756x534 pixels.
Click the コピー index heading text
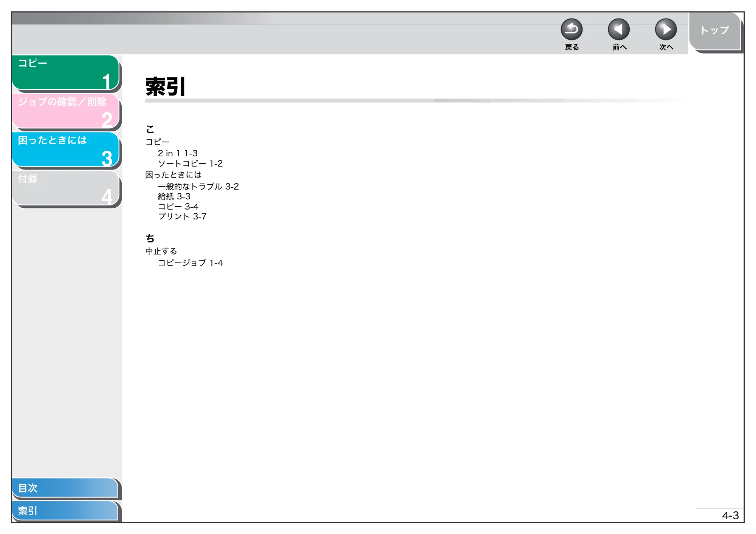157,142
